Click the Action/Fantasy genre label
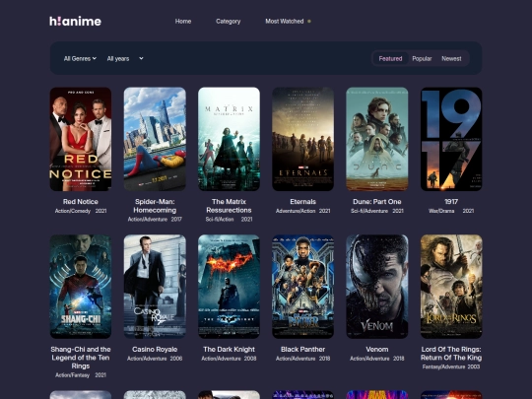Screen dimensions: 532x399 (x=72, y=375)
